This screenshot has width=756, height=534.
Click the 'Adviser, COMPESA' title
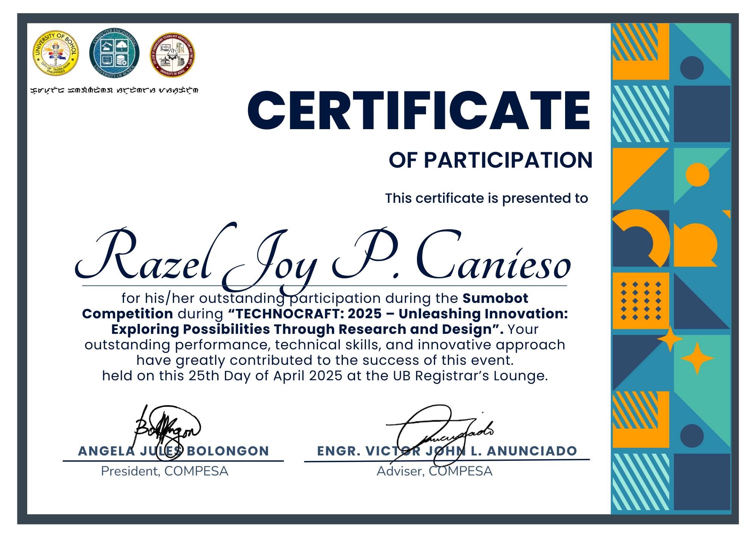[x=435, y=471]
